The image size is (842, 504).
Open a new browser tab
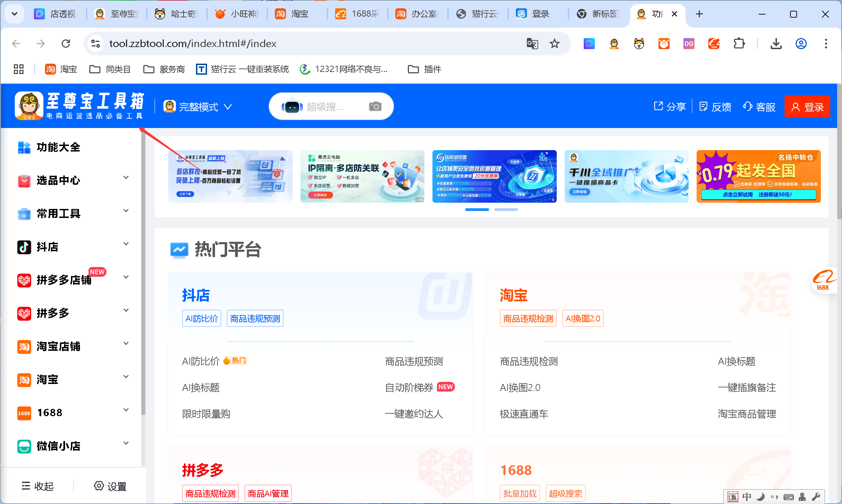tap(699, 14)
